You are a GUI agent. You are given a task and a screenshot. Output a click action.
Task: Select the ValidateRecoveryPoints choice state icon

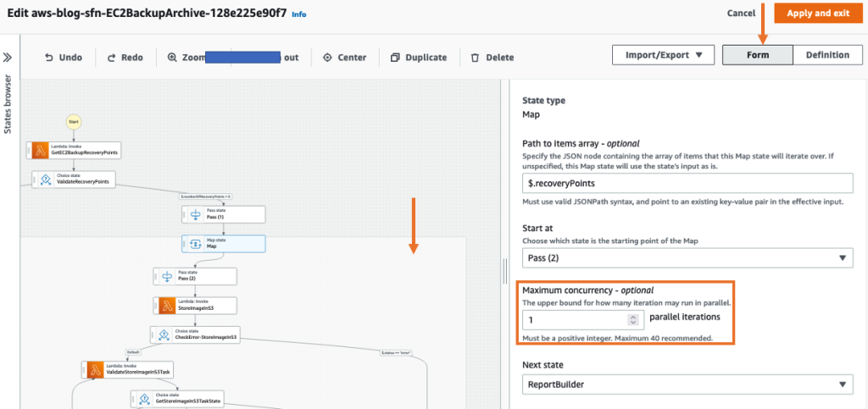[45, 179]
